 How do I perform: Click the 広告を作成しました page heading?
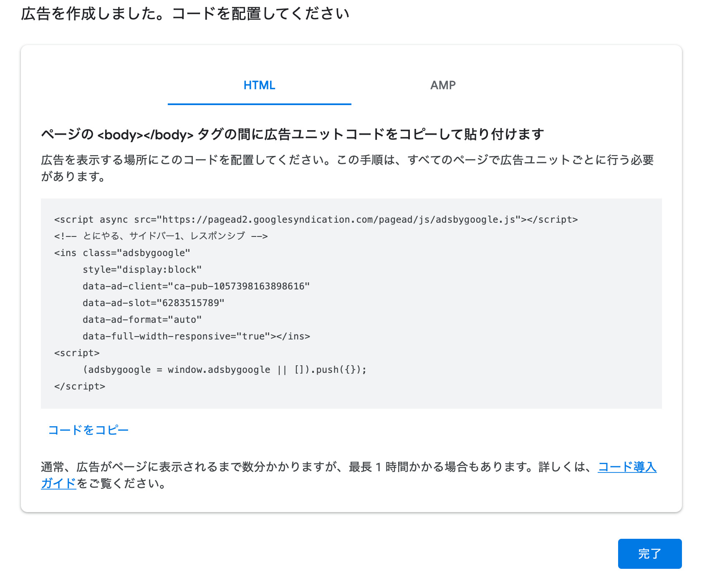tap(185, 14)
